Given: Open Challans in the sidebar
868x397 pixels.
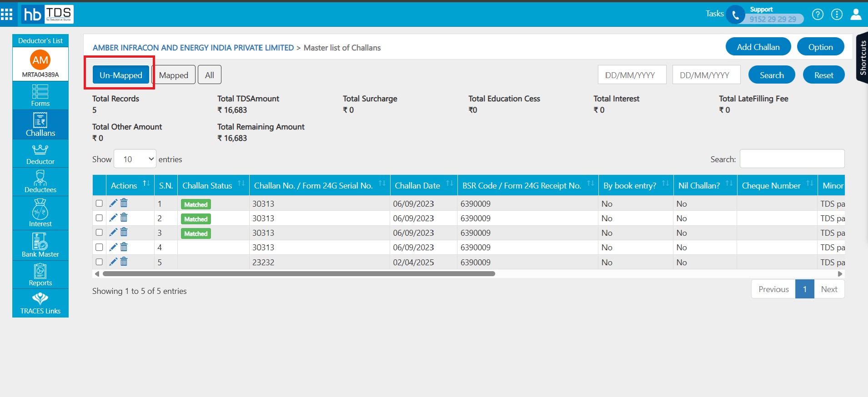Looking at the screenshot, I should (x=40, y=124).
